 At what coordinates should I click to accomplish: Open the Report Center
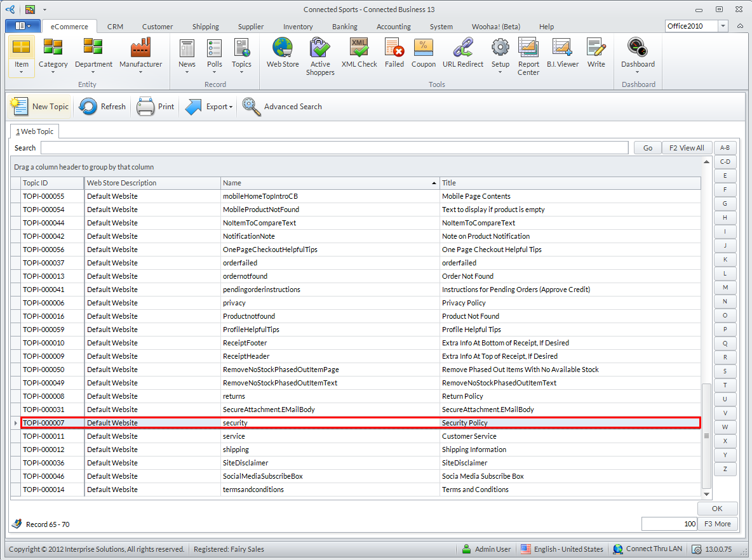pos(528,56)
